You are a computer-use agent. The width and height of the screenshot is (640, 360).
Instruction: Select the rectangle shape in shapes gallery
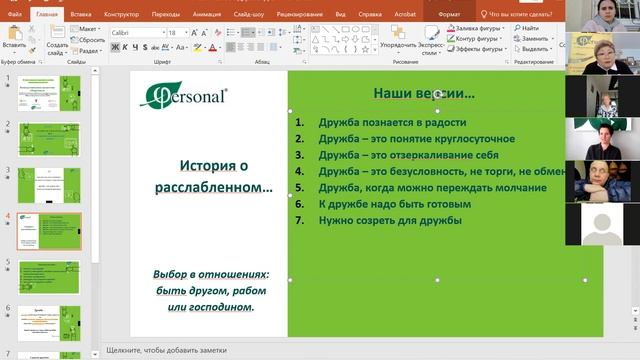tap(345, 29)
